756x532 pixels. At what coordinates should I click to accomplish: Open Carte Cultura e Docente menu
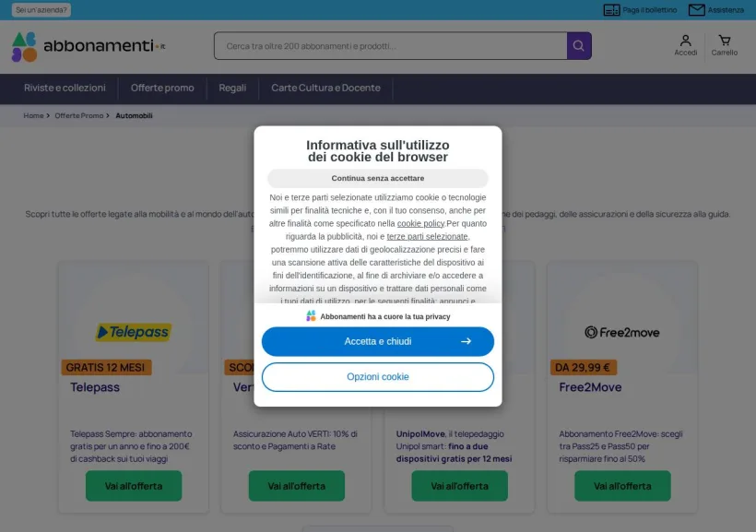(325, 89)
